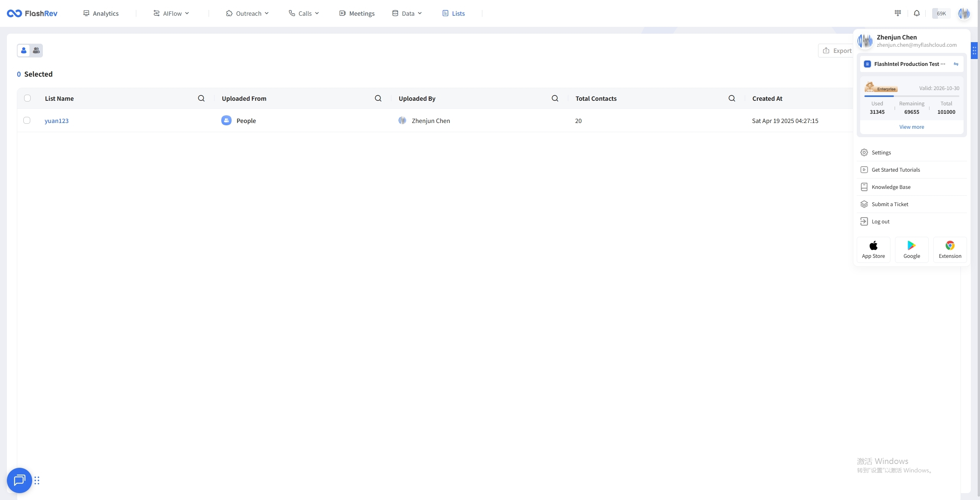Click the tutorials play icon
Viewport: 980px width, 500px height.
coord(864,170)
